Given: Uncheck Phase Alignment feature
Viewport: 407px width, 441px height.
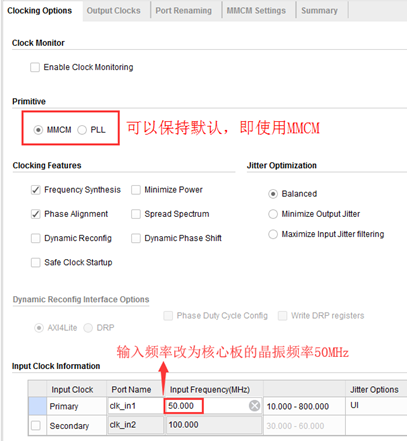Looking at the screenshot, I should pos(36,214).
